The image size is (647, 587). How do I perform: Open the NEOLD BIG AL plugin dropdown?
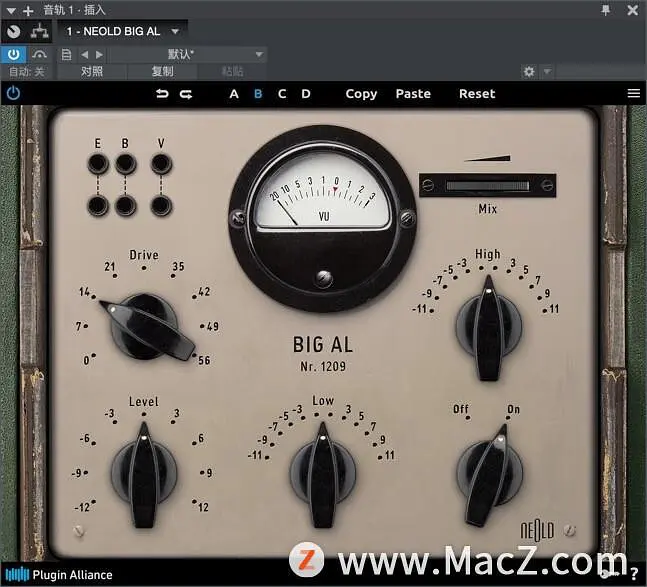pyautogui.click(x=123, y=31)
